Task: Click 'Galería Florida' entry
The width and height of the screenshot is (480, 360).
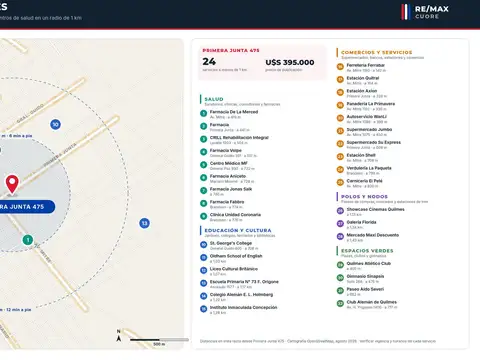Action: (361, 222)
